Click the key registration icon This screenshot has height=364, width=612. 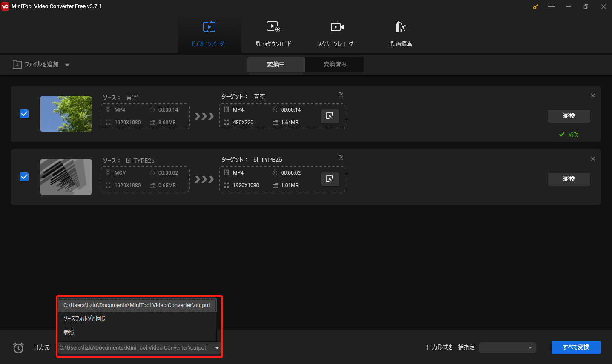coord(535,6)
